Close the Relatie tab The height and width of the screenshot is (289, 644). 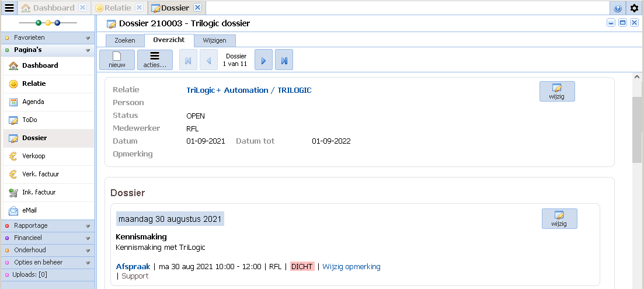click(x=139, y=8)
